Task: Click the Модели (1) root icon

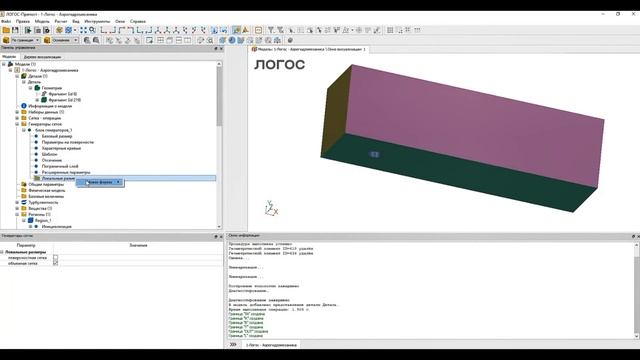Action: pos(11,64)
